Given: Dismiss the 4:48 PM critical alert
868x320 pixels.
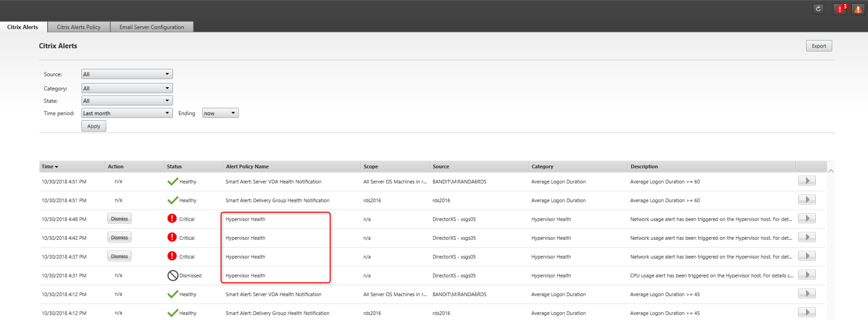Looking at the screenshot, I should point(119,219).
